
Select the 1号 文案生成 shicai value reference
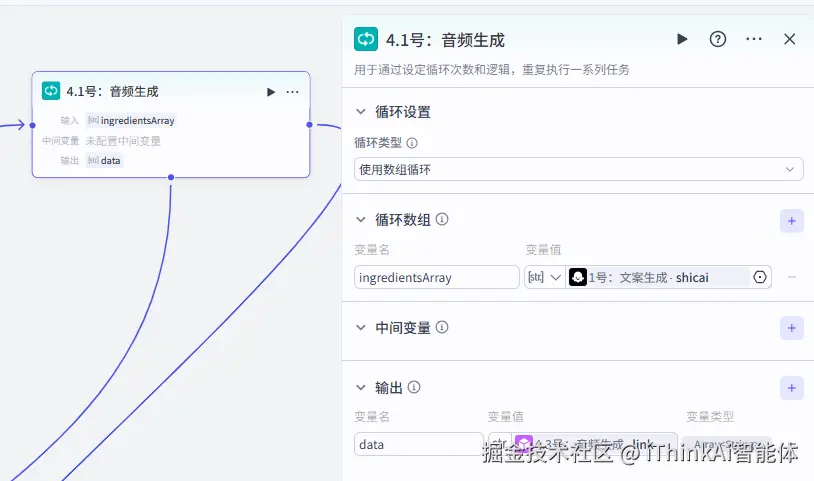(x=657, y=278)
